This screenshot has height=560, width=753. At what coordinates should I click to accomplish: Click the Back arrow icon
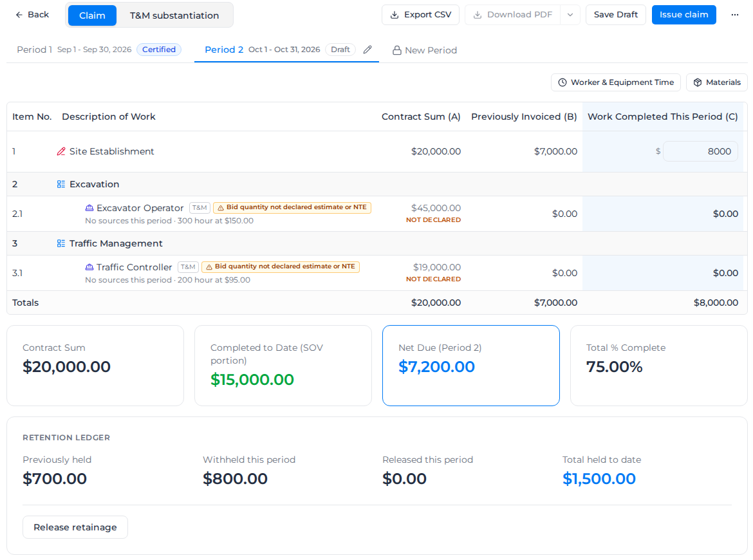click(19, 15)
